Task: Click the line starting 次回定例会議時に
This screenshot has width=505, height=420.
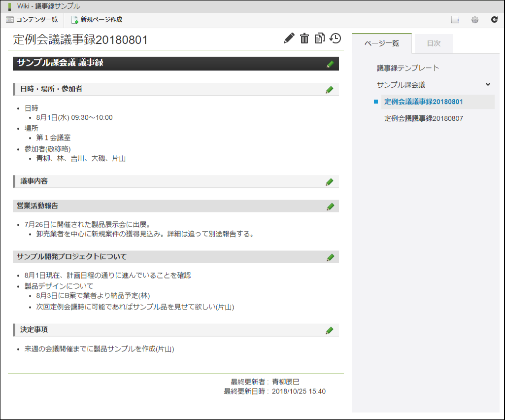Action: (x=135, y=307)
